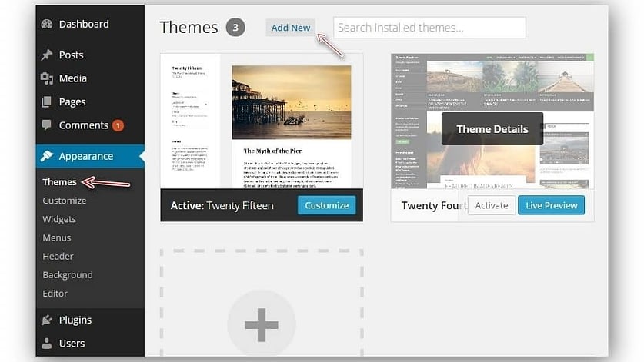Open the Header submenu item
644x362 pixels.
coord(58,257)
